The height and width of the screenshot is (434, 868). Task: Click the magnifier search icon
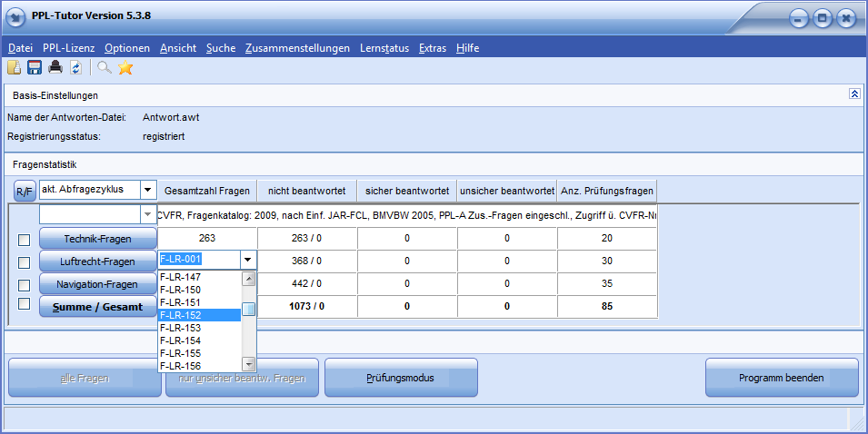[x=105, y=67]
